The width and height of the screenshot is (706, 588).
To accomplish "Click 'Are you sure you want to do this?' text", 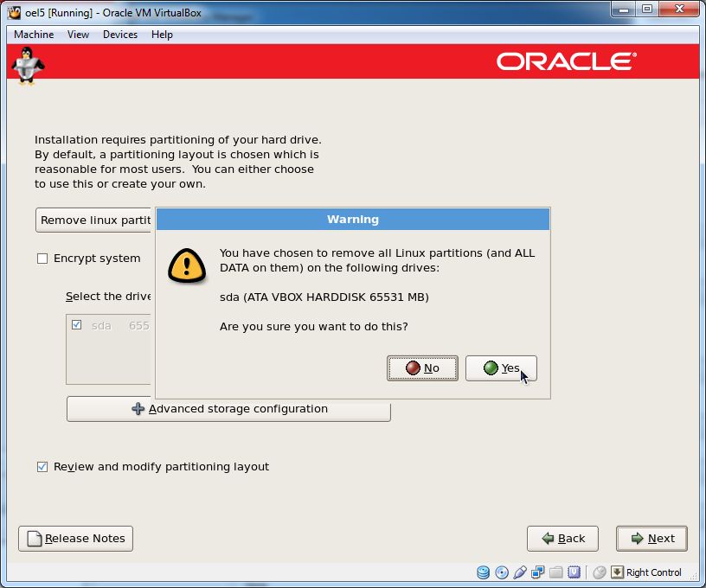I will pos(314,327).
